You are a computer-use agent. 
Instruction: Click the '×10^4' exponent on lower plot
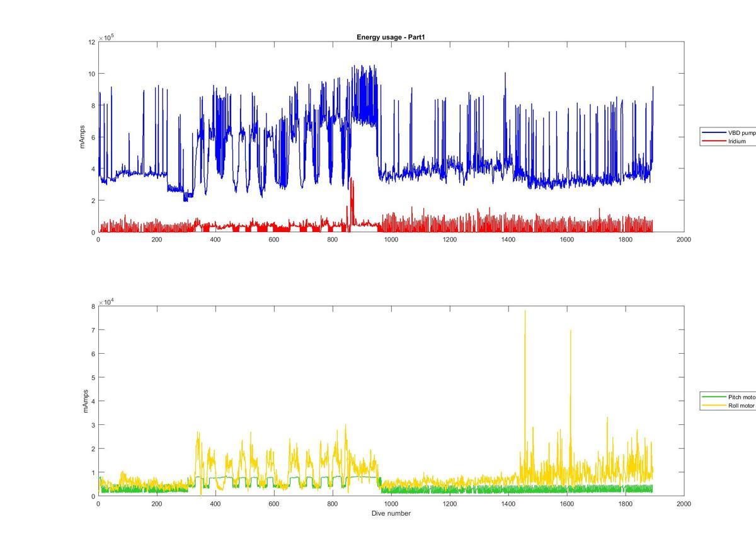tap(106, 302)
